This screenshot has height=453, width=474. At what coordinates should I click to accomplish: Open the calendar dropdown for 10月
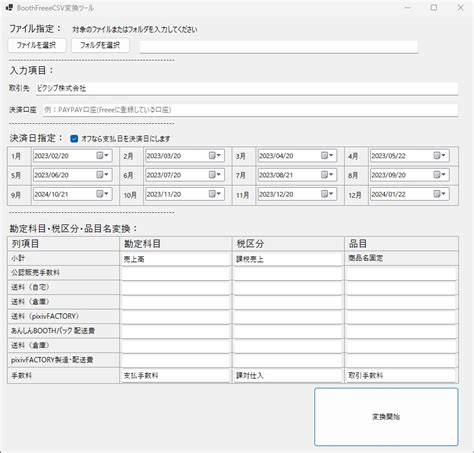[215, 194]
